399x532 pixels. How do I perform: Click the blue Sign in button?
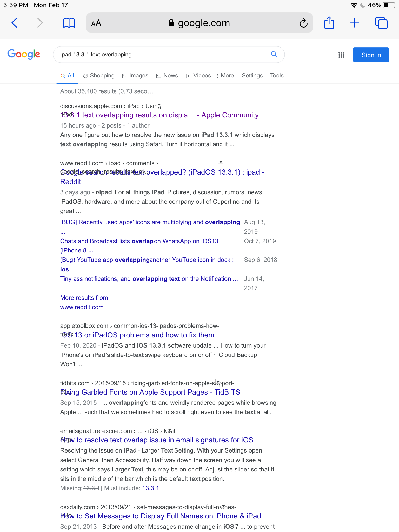pos(371,55)
